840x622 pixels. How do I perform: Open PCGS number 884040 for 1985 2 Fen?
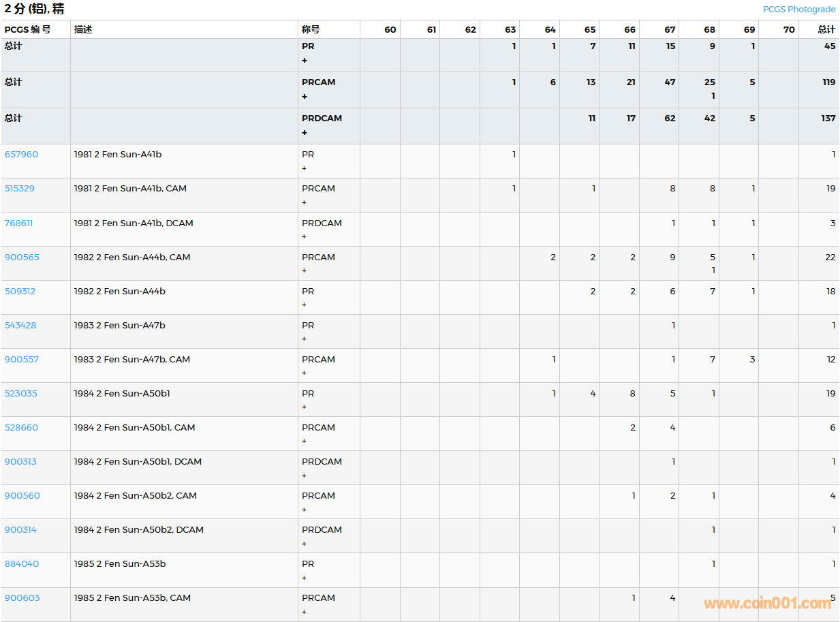(21, 563)
